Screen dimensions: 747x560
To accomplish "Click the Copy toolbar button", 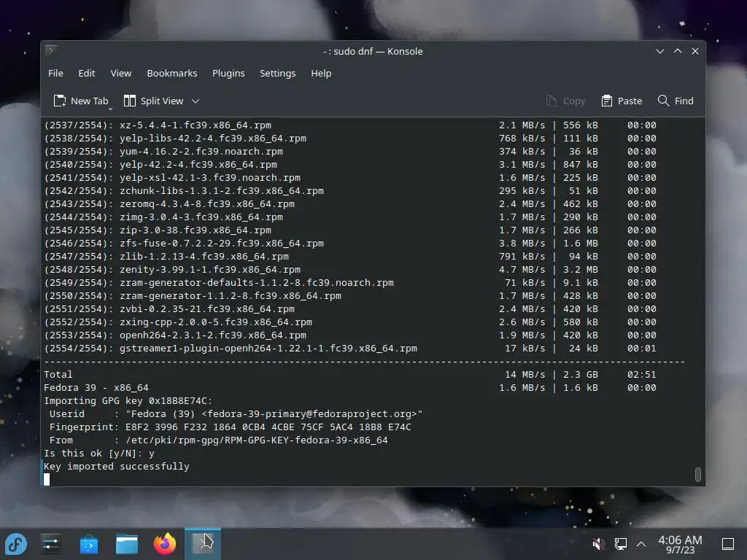I will pos(565,101).
